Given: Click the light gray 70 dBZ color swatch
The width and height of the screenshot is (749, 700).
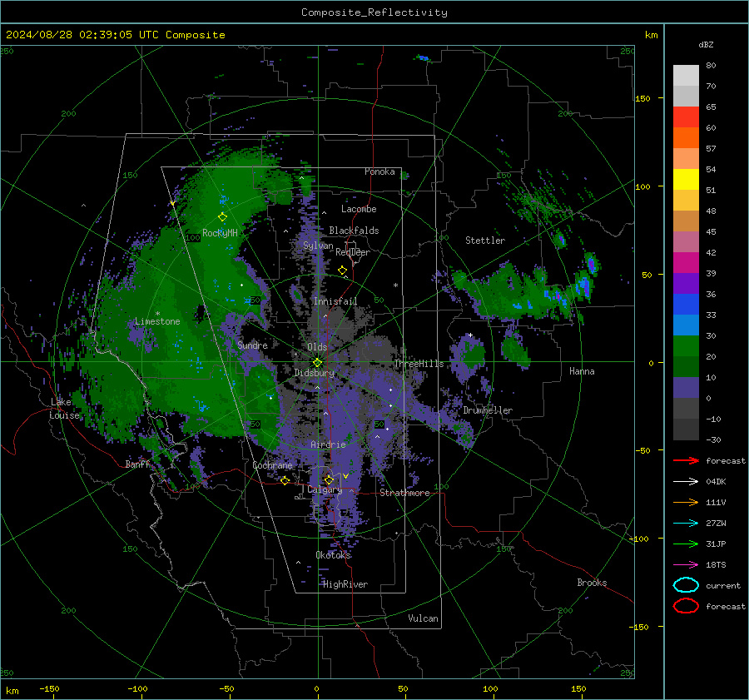Looking at the screenshot, I should 686,76.
